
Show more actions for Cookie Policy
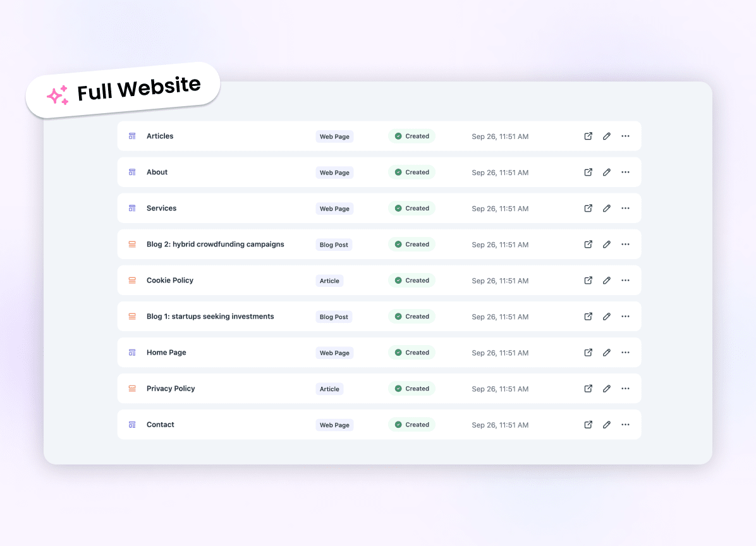click(625, 281)
